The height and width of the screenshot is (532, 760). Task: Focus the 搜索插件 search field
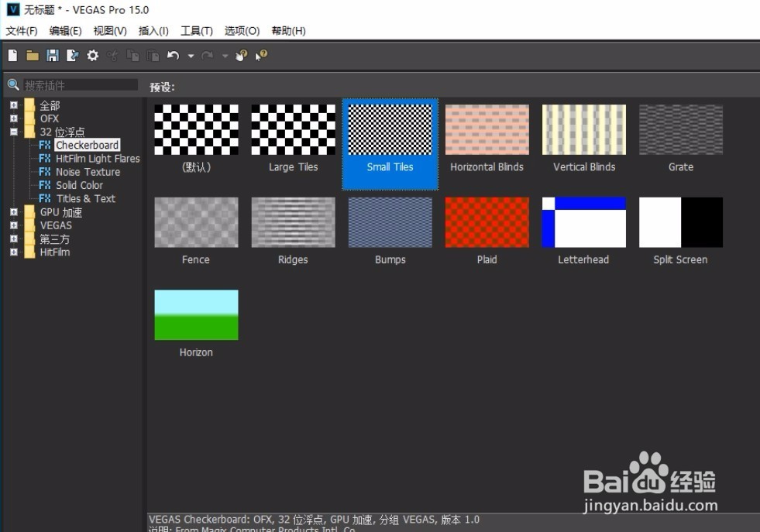(x=81, y=85)
